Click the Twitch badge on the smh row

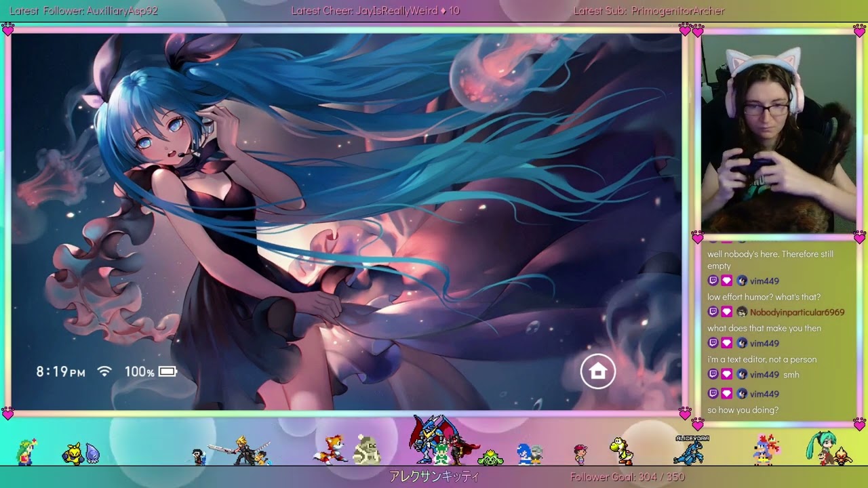click(713, 374)
